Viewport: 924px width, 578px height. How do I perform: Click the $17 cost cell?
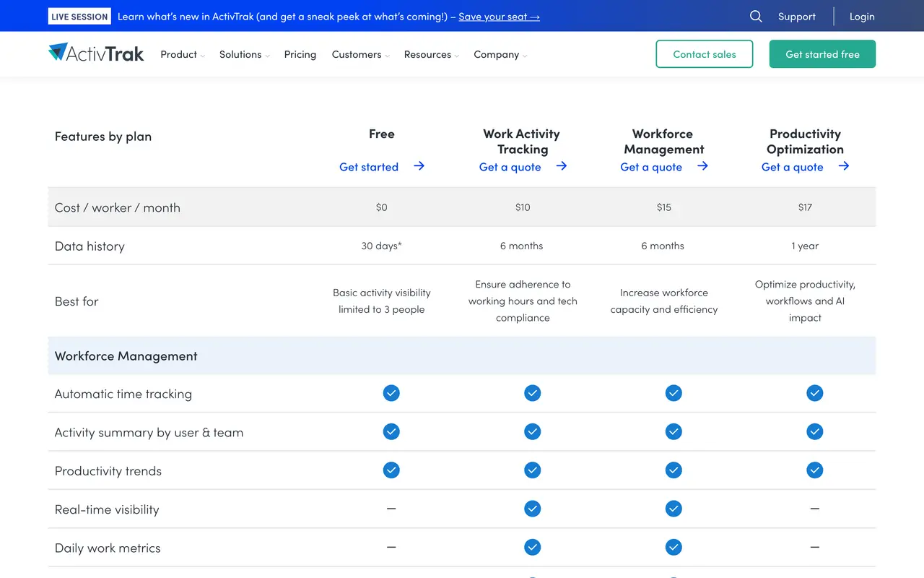pyautogui.click(x=805, y=207)
